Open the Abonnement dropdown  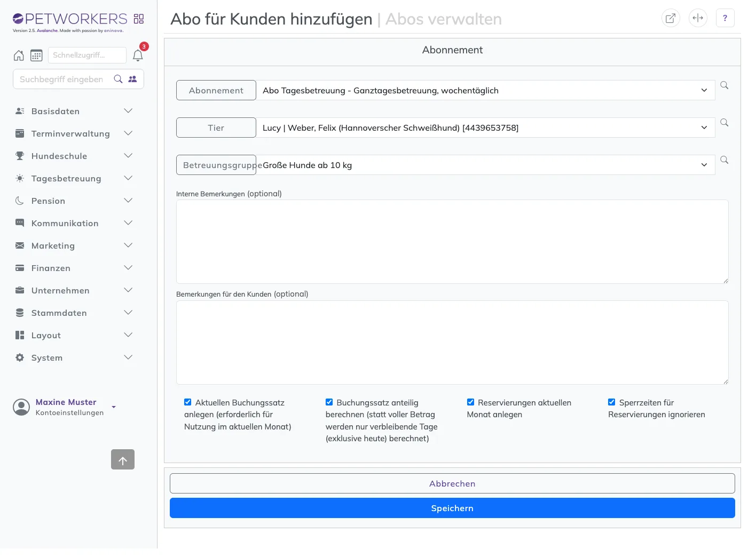[485, 90]
